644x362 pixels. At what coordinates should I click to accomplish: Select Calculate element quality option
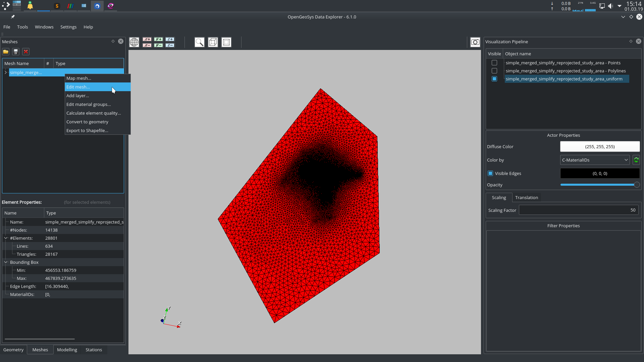tap(93, 113)
